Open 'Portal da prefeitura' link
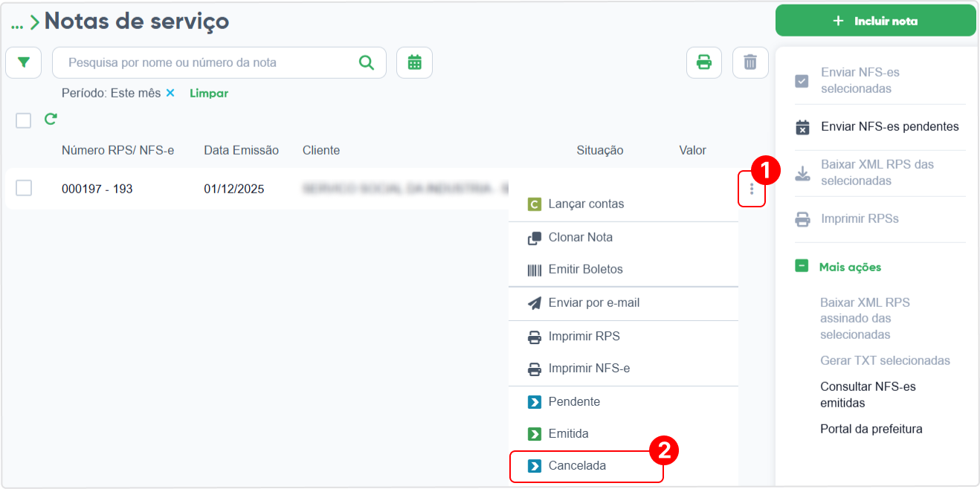Viewport: 980px width, 489px height. pyautogui.click(x=871, y=429)
